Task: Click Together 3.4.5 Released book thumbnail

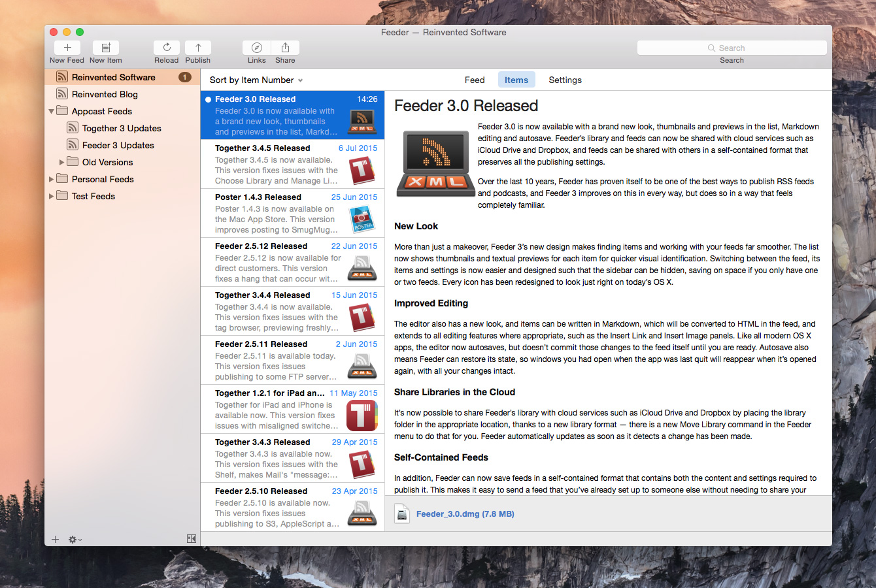Action: tap(362, 171)
